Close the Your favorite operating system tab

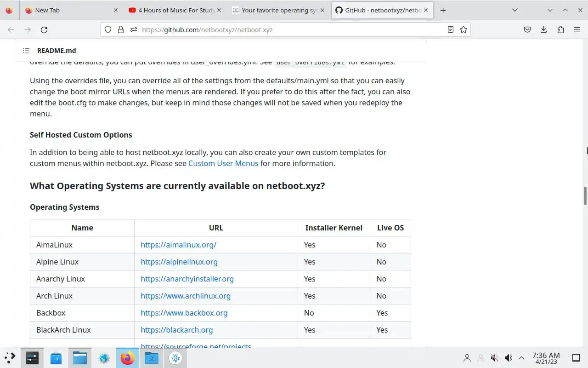tap(322, 10)
